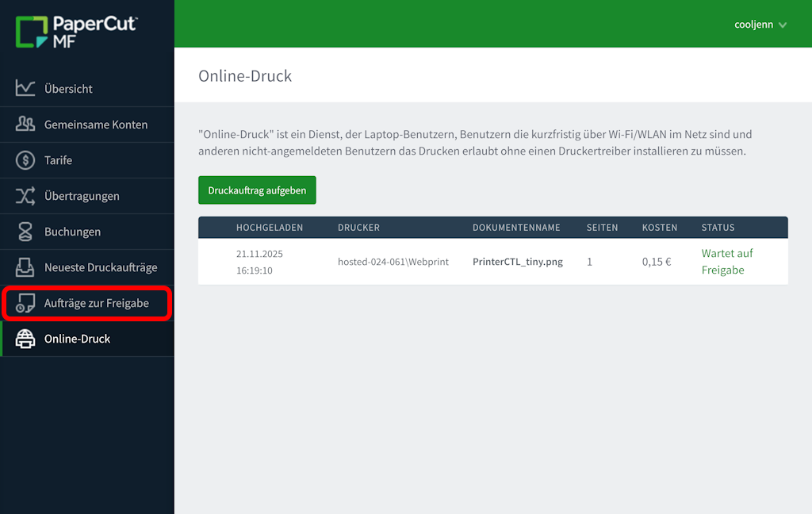
Task: Go to the Tarife page
Action: coord(58,160)
